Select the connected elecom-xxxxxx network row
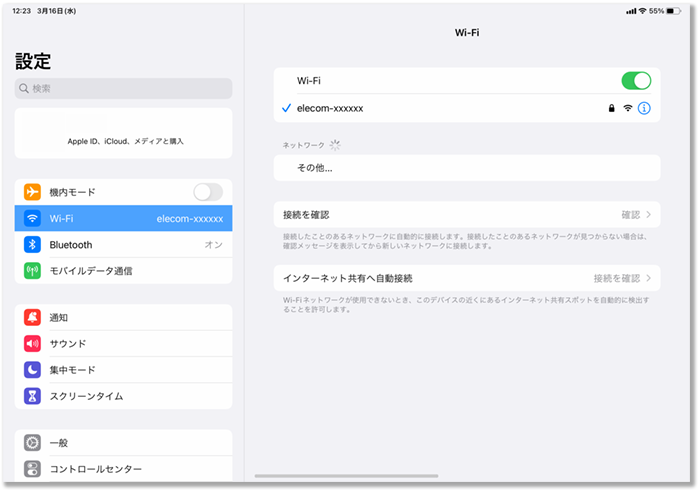Viewport: 700px width, 490px height. [440, 108]
